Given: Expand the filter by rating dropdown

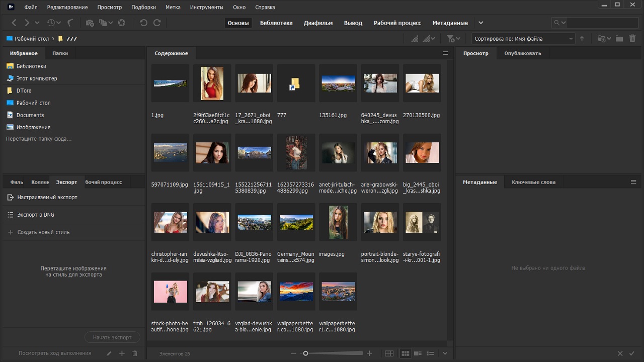Looking at the screenshot, I should tap(453, 39).
